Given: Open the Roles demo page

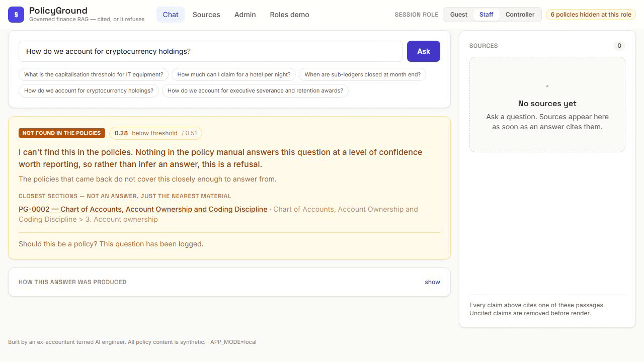Looking at the screenshot, I should click(x=289, y=15).
